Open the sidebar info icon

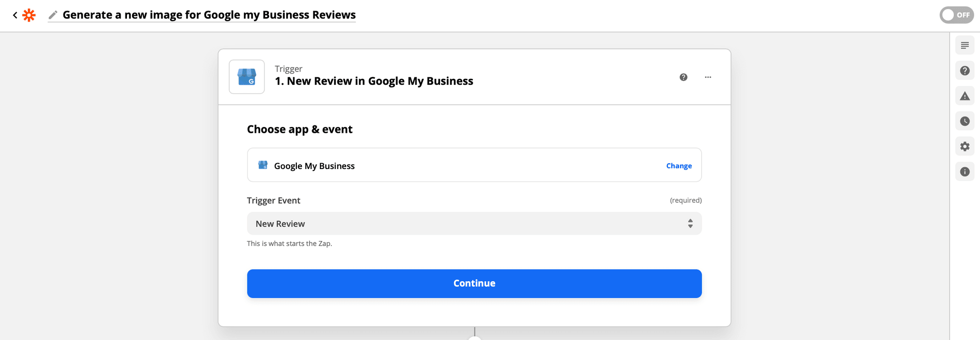click(x=965, y=171)
